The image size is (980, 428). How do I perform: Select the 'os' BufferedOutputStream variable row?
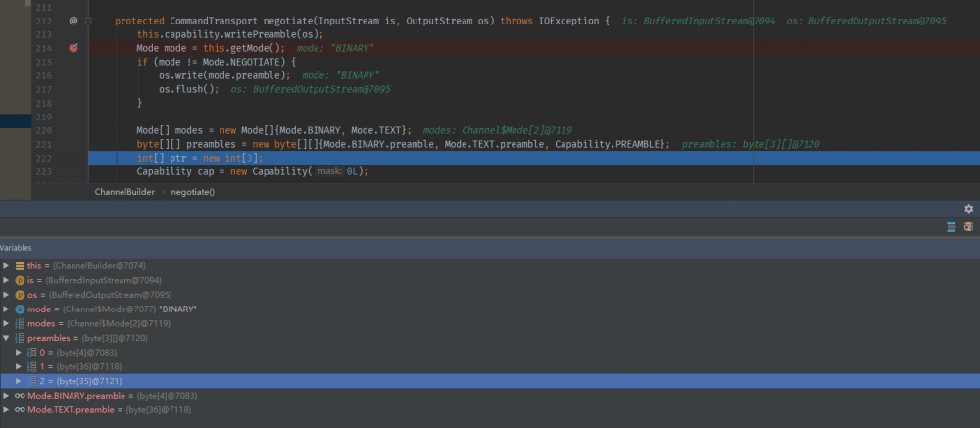[98, 295]
